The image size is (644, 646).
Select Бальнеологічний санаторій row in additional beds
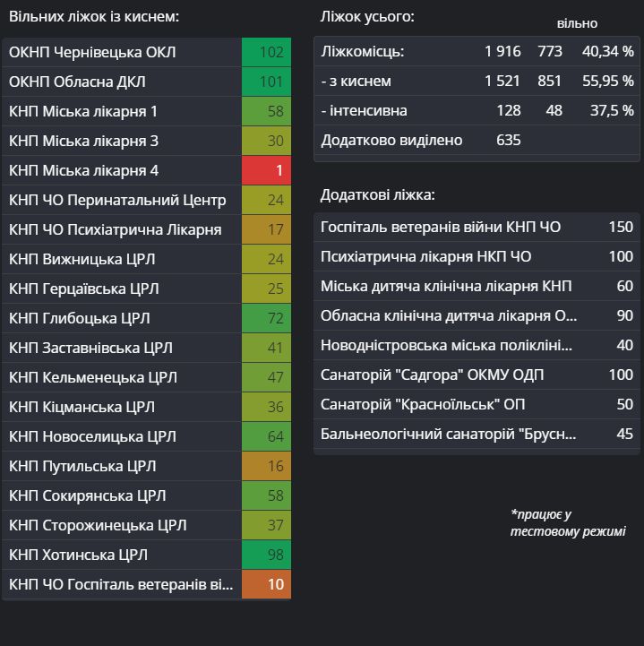(x=477, y=434)
